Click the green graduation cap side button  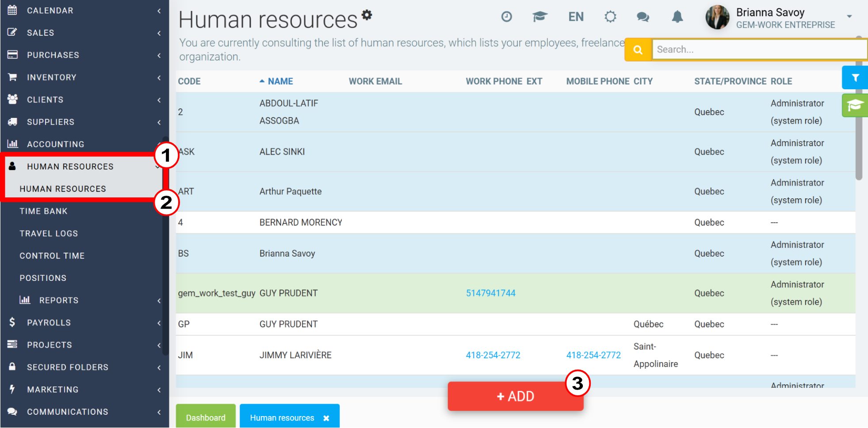(855, 105)
